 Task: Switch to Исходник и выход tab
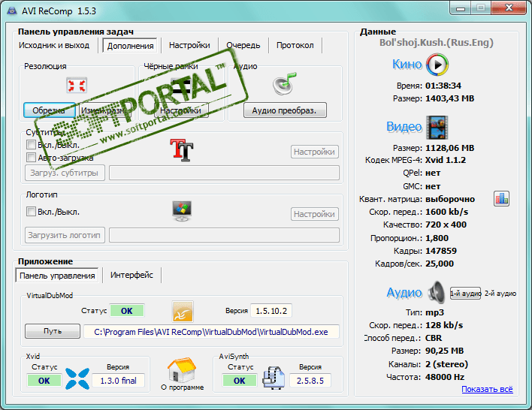[54, 46]
